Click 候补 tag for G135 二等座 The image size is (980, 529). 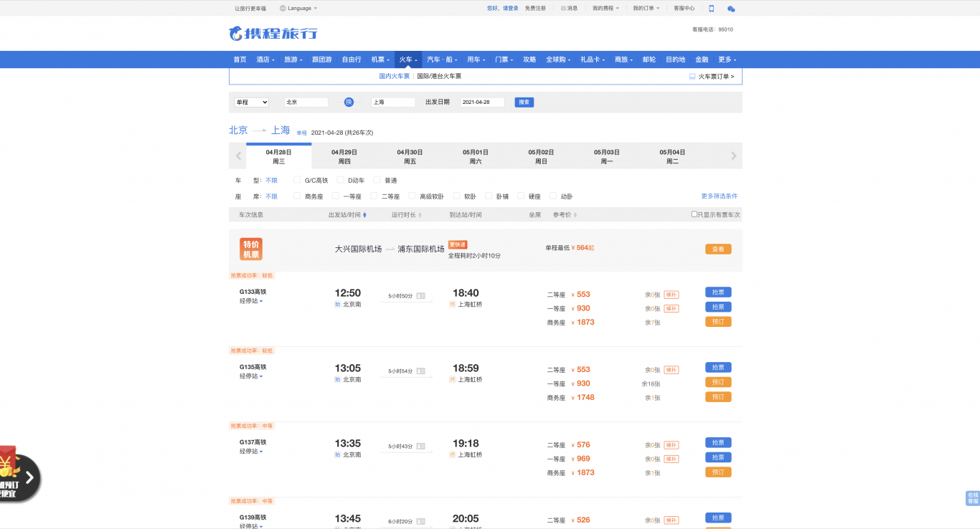click(x=671, y=370)
